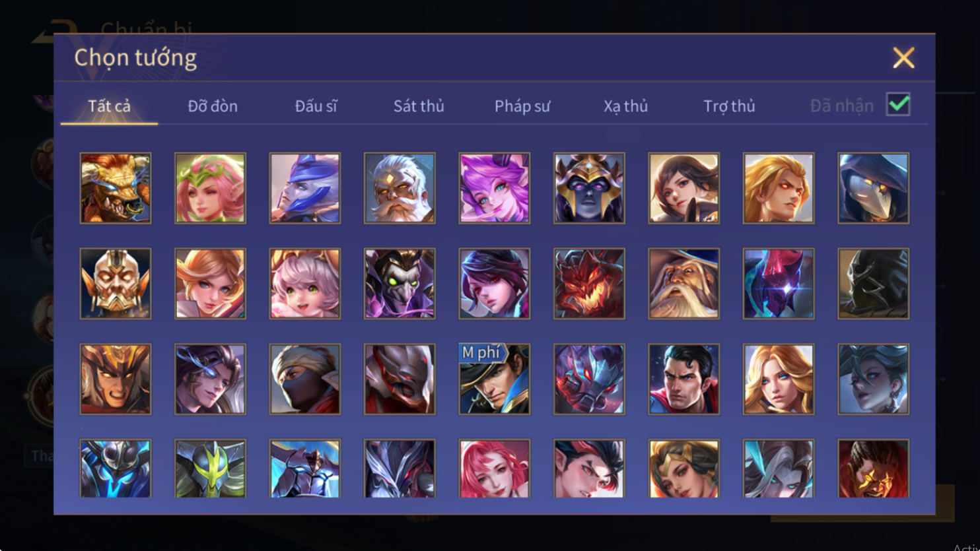The height and width of the screenshot is (551, 980).
Task: Open the "Đấu sĩ" tab
Action: click(316, 106)
